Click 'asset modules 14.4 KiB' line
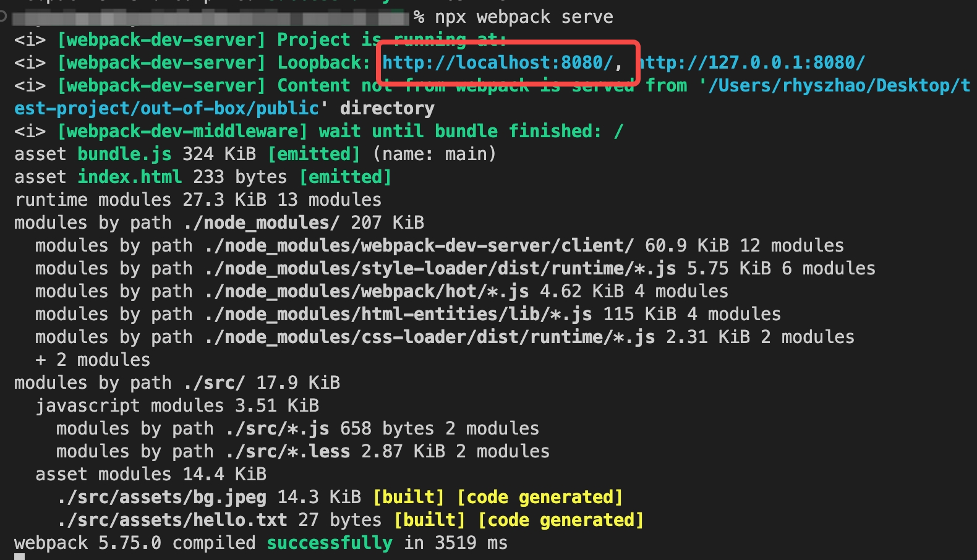Screen dimensions: 977x560 (x=151, y=474)
